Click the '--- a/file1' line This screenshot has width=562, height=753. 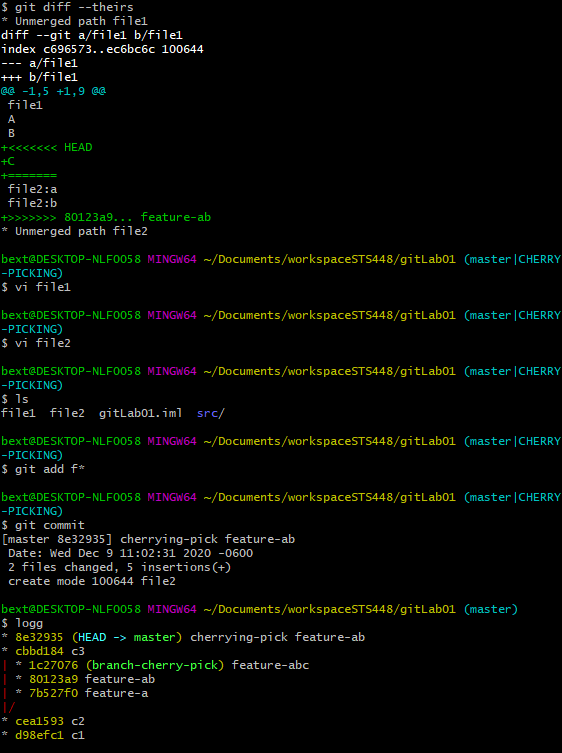point(39,63)
